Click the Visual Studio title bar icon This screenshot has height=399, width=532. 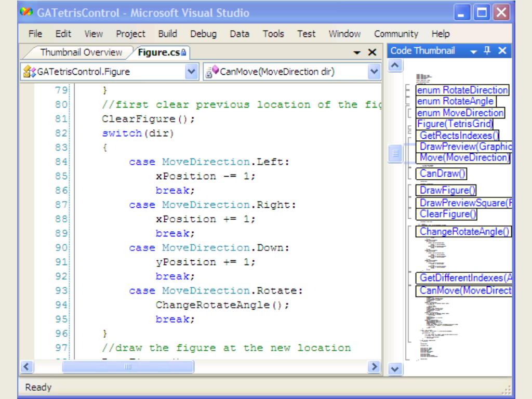(26, 12)
